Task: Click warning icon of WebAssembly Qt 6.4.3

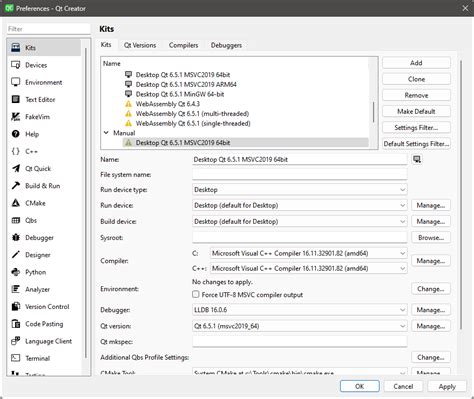Action: 128,104
